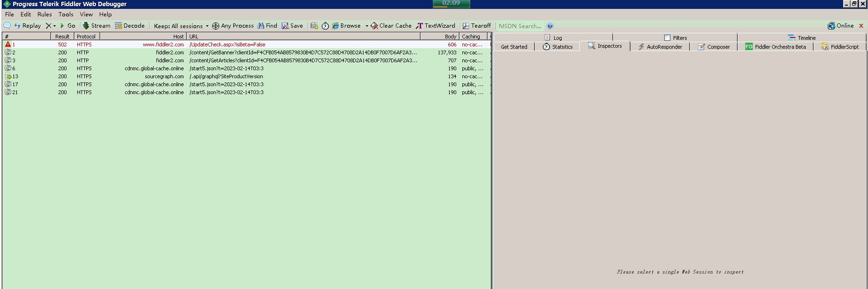Click the Browse button

pyautogui.click(x=347, y=26)
